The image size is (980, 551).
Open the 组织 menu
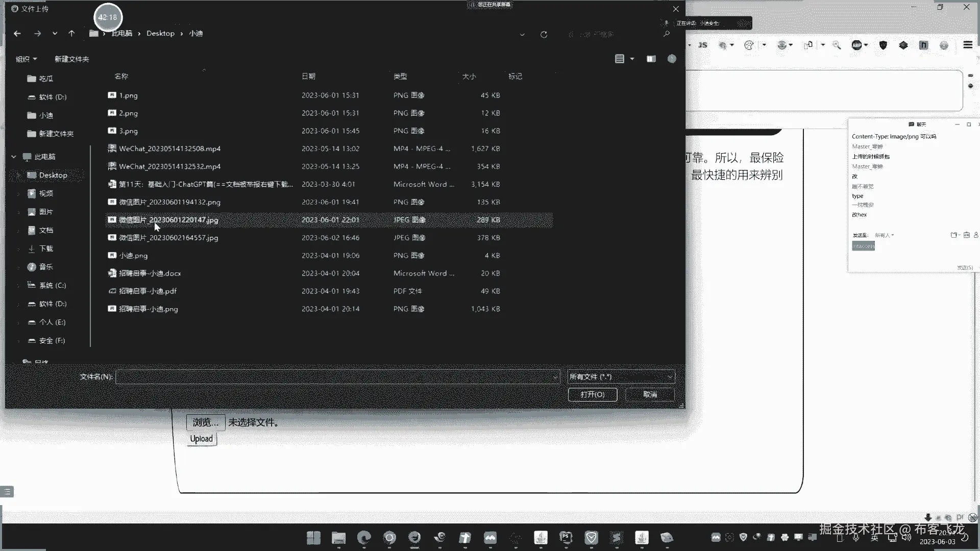(x=26, y=59)
